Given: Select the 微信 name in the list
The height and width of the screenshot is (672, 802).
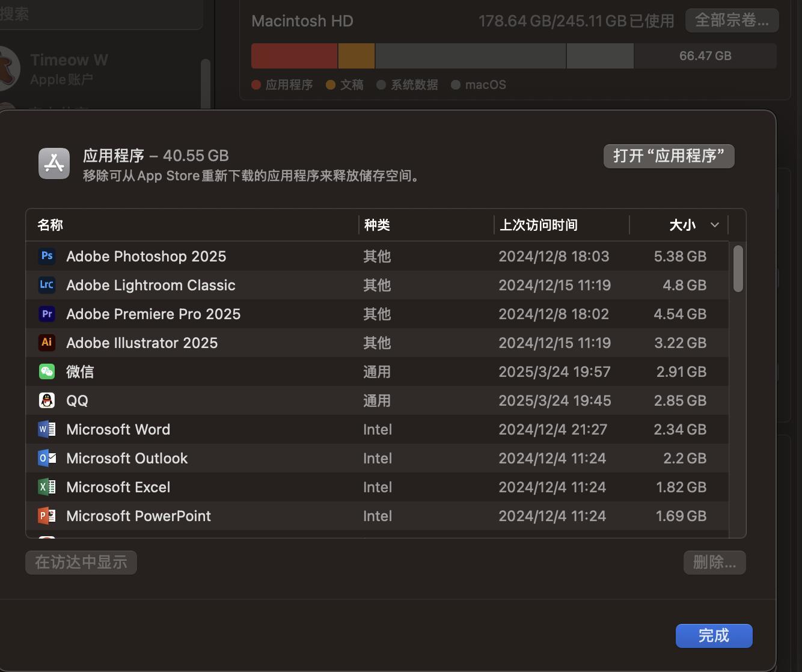Looking at the screenshot, I should [80, 371].
